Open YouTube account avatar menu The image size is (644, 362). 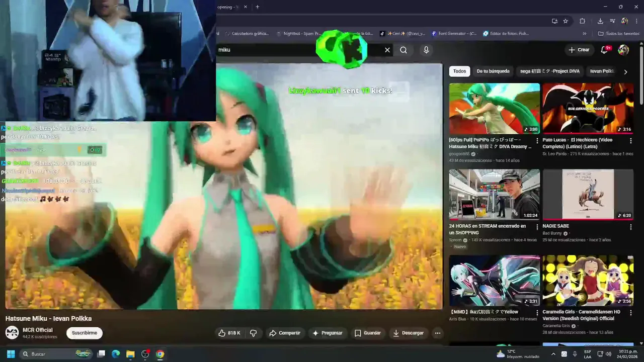coord(623,50)
